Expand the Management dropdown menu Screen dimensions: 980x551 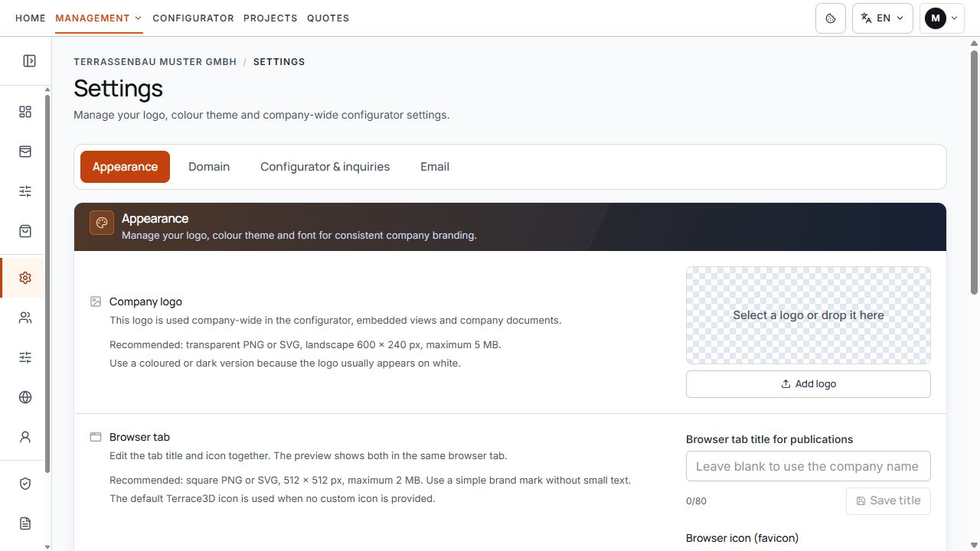[99, 18]
